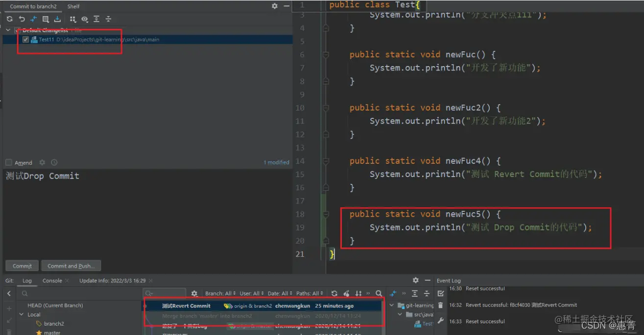
Task: Click the Cherry-pick icon
Action: click(x=347, y=293)
